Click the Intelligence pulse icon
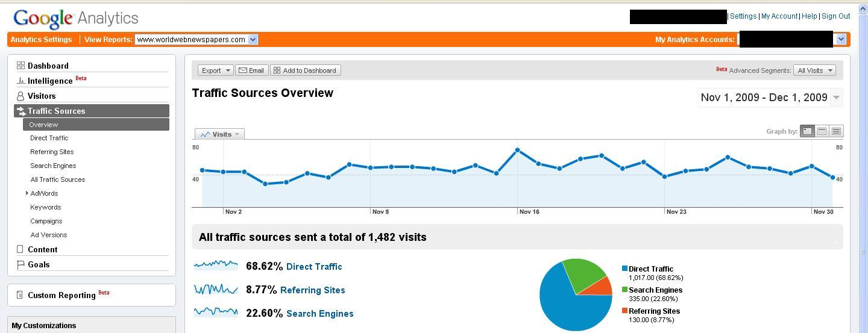Image resolution: width=868 pixels, height=333 pixels. tap(21, 81)
